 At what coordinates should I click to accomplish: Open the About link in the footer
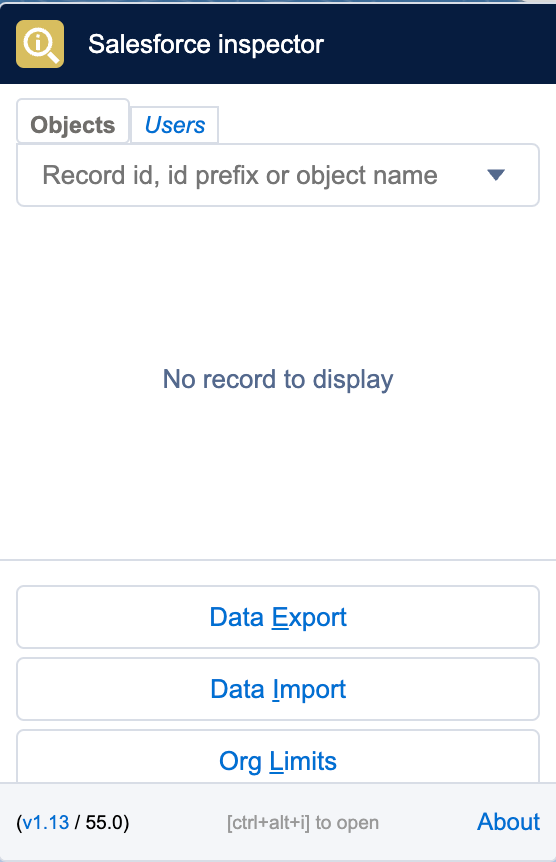click(x=508, y=822)
